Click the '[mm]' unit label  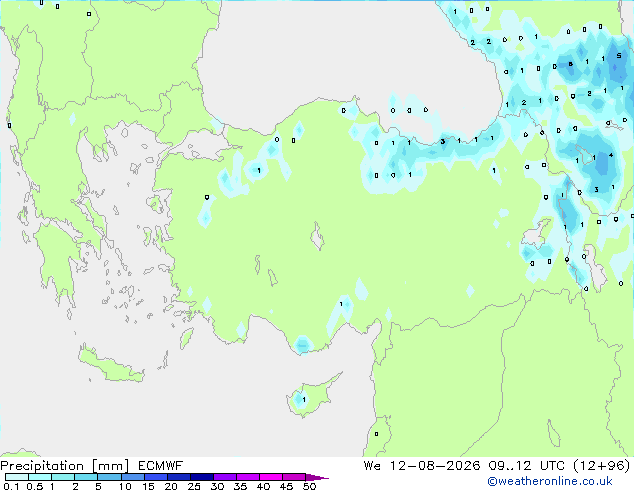pos(110,466)
